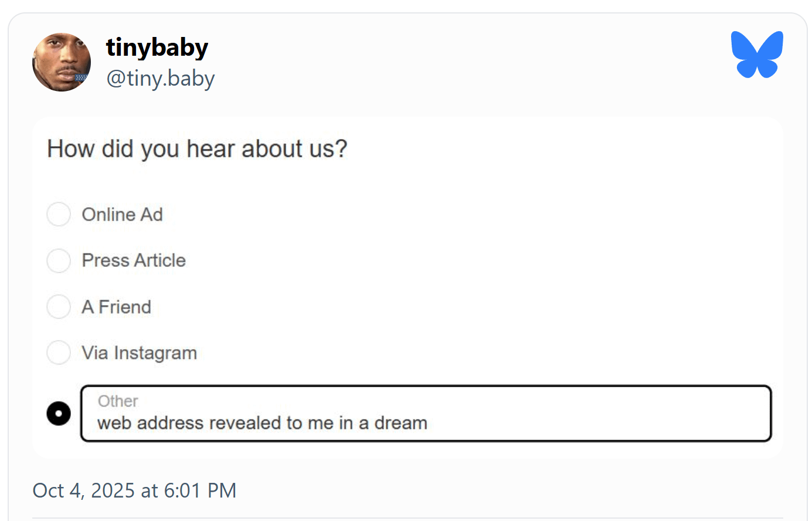812x521 pixels.
Task: Click the Via Instagram option label
Action: [139, 353]
